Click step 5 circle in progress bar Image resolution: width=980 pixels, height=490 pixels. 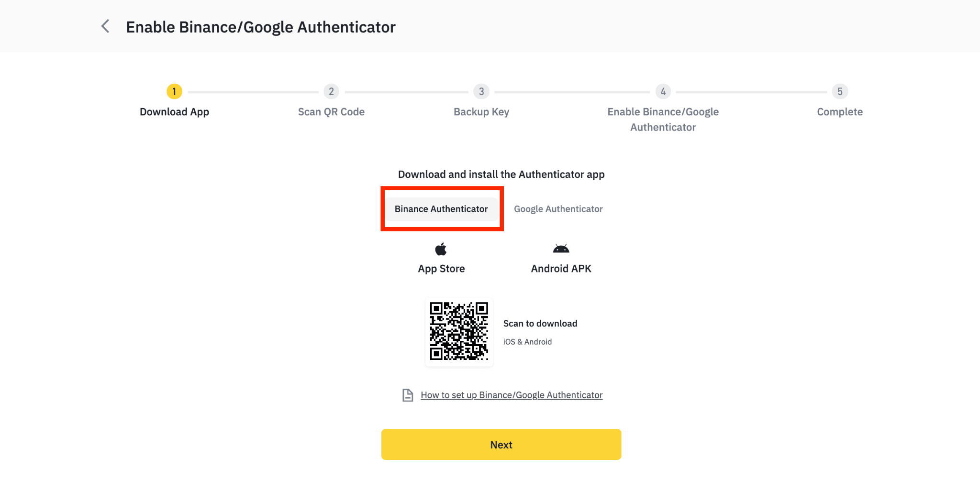840,91
